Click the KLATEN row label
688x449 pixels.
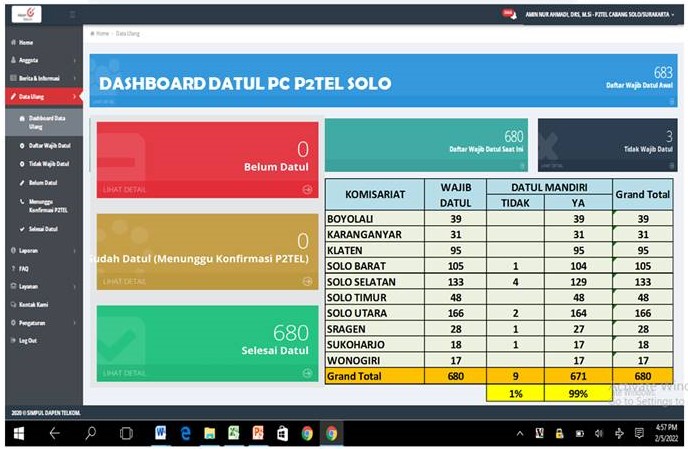[344, 251]
